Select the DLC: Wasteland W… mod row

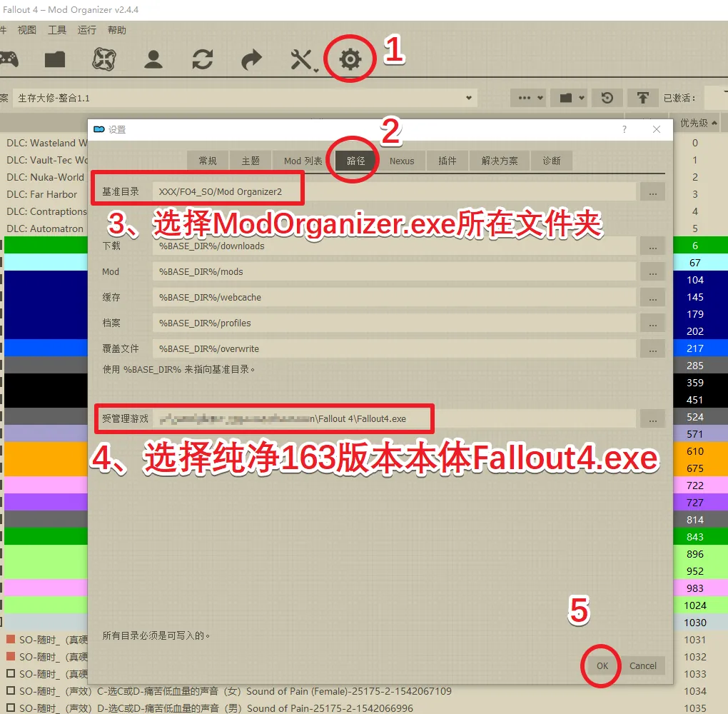[46, 143]
